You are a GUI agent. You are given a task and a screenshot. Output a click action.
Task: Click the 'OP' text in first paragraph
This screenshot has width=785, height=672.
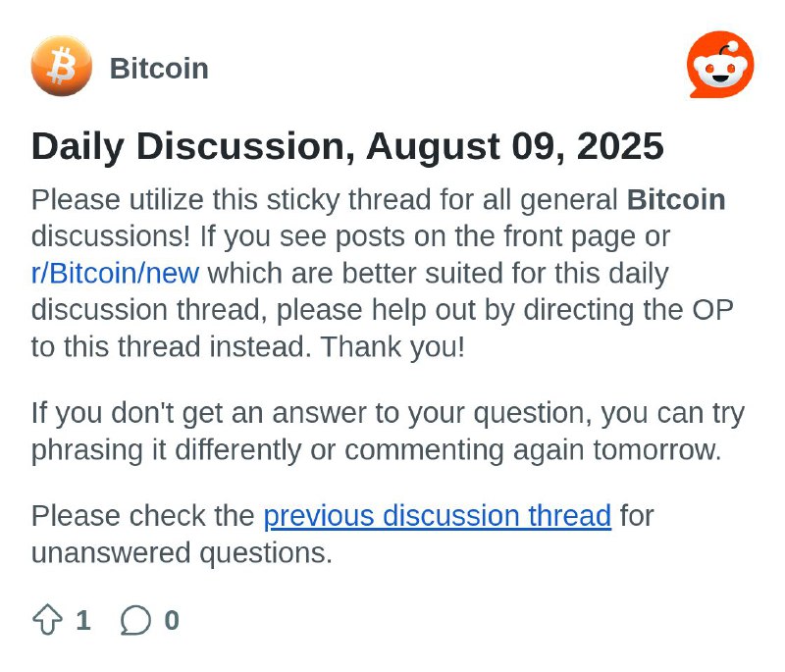(712, 310)
